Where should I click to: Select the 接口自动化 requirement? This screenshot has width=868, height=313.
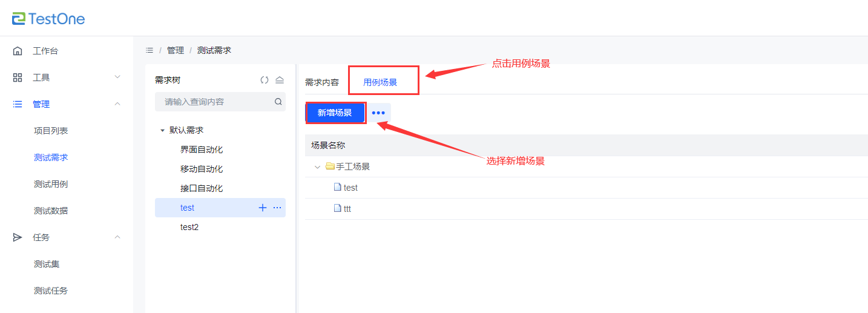tap(202, 188)
